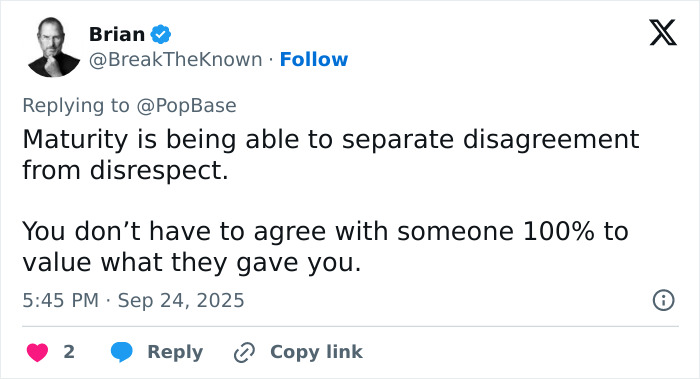Open the Brian display name
Image resolution: width=700 pixels, height=379 pixels.
click(117, 34)
